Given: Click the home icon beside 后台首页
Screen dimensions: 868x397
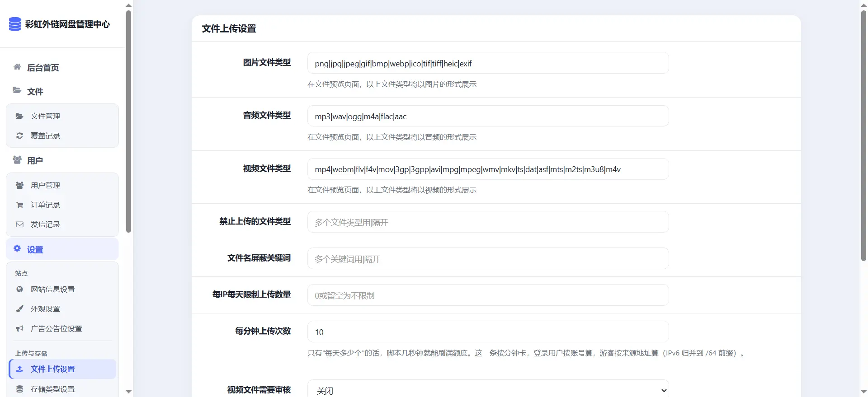Looking at the screenshot, I should point(17,67).
